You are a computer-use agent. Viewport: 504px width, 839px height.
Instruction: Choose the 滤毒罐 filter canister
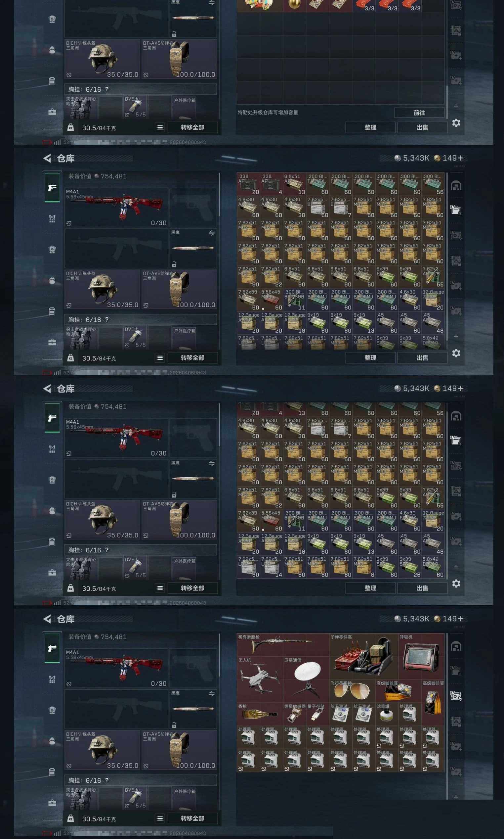(x=386, y=714)
